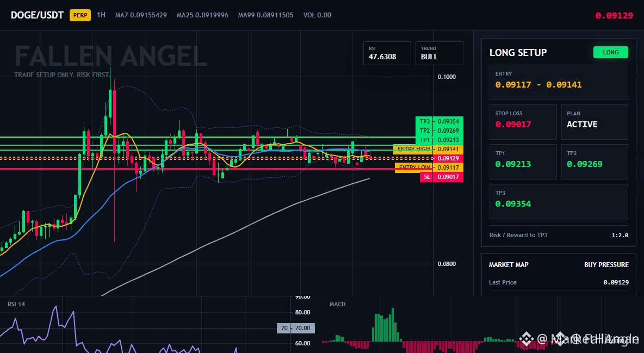Click the DOGE/USDT pair title
The height and width of the screenshot is (353, 644).
pyautogui.click(x=38, y=15)
